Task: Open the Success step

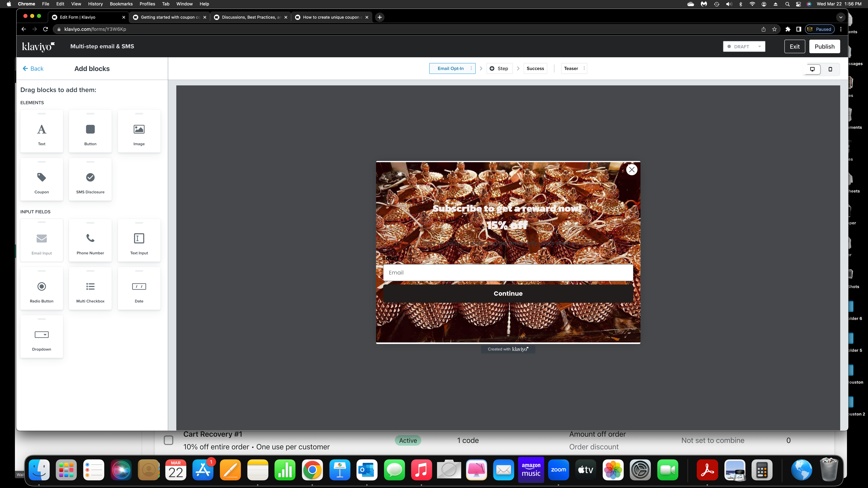Action: 535,68
